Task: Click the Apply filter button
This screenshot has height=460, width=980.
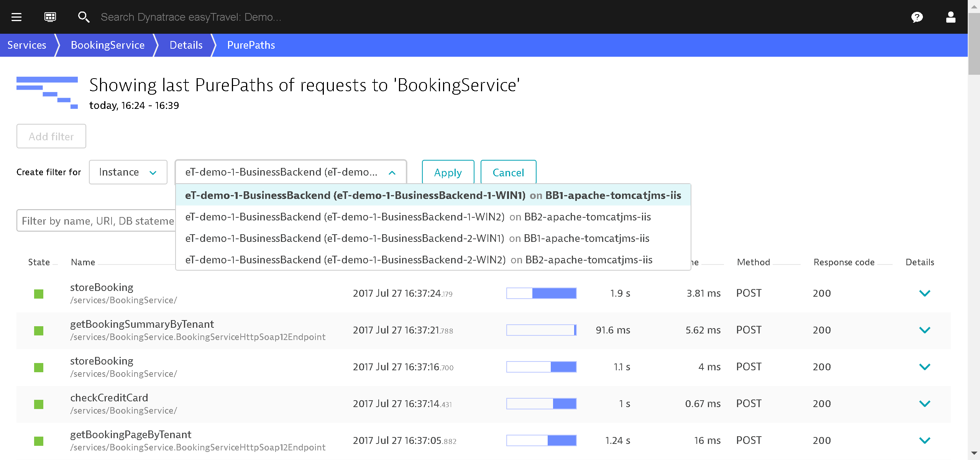Action: click(x=448, y=172)
